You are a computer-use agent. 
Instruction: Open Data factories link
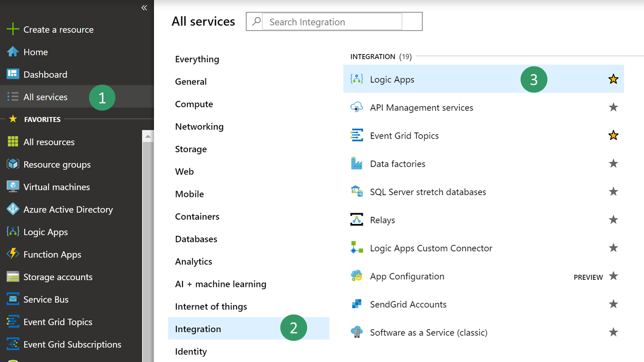click(x=397, y=164)
